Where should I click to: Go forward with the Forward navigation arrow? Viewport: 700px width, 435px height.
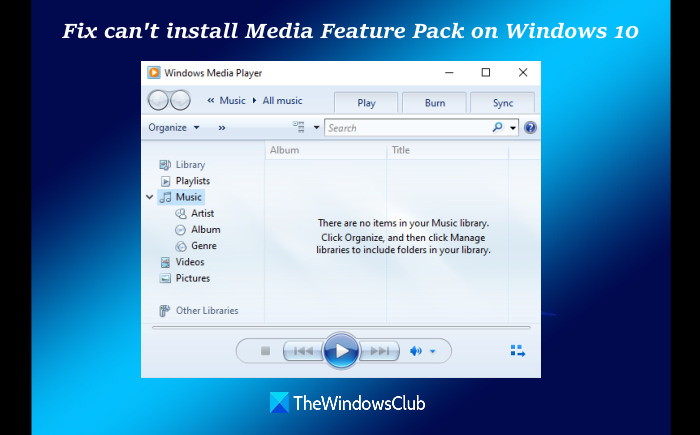[180, 100]
